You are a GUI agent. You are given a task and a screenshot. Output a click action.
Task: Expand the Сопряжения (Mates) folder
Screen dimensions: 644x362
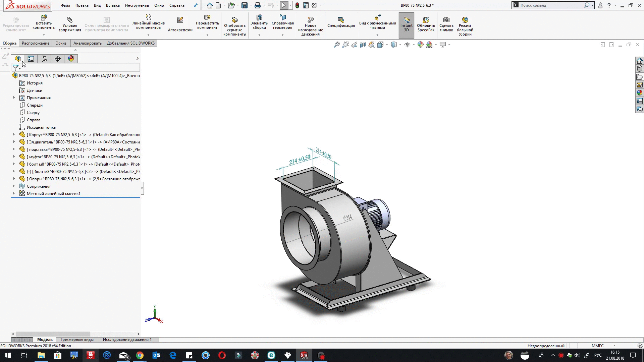pos(14,186)
